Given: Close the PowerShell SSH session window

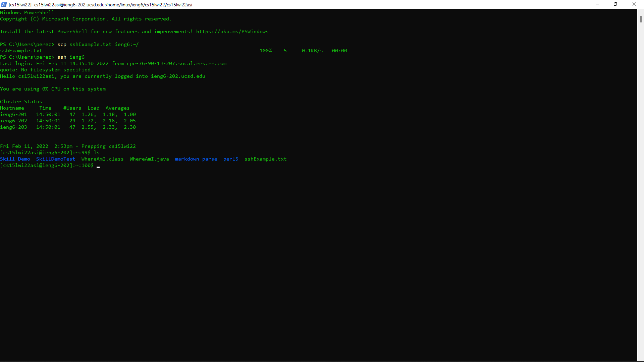Looking at the screenshot, I should pos(634,4).
